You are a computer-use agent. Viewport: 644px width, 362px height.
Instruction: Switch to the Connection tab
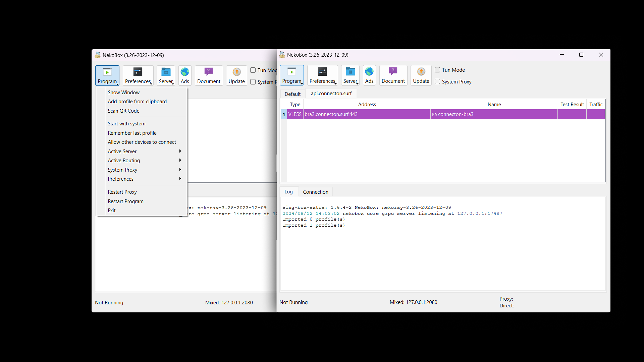[x=315, y=192]
